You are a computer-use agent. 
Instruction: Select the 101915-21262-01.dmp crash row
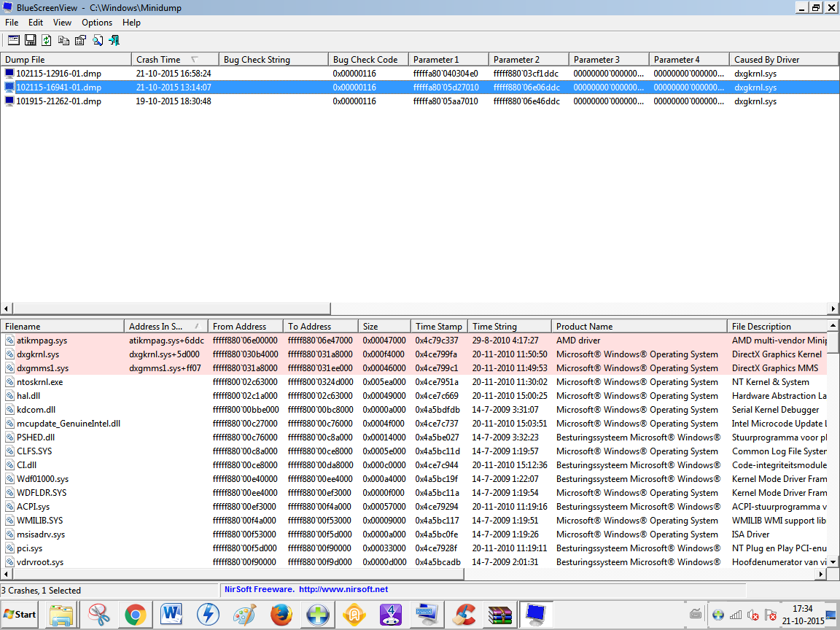click(x=420, y=101)
